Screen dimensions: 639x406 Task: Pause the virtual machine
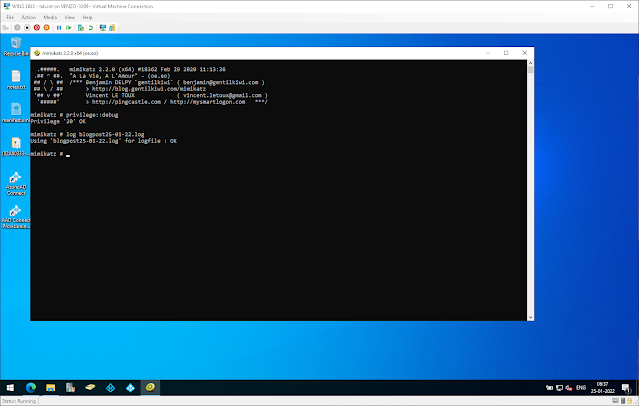pyautogui.click(x=59, y=28)
